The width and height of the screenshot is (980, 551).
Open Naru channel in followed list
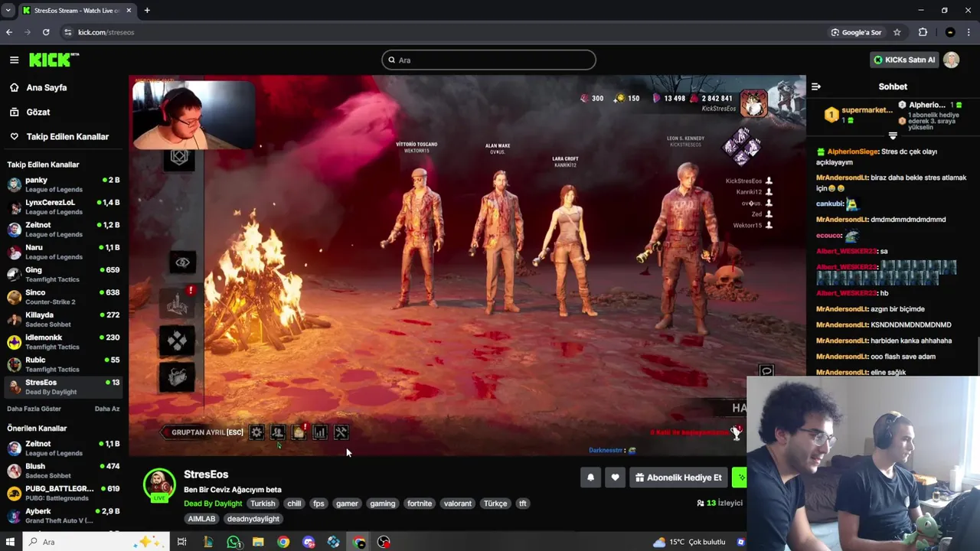63,252
